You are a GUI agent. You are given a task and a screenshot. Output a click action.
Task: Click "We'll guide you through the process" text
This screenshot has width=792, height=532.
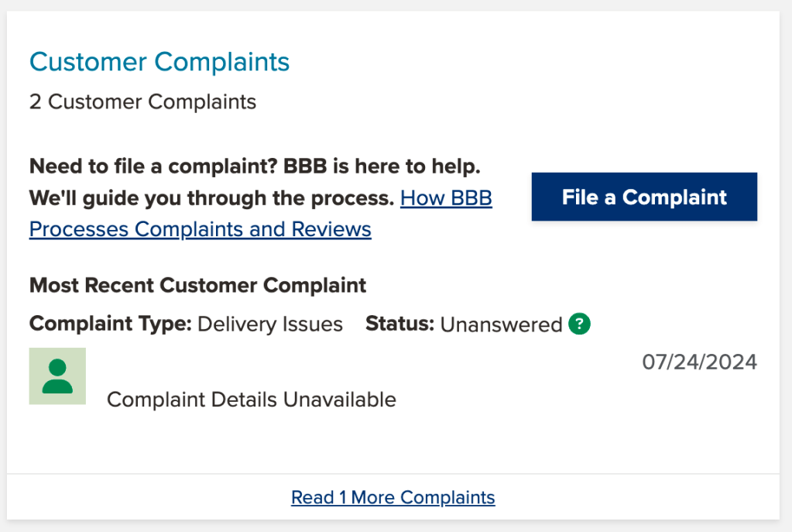(211, 198)
